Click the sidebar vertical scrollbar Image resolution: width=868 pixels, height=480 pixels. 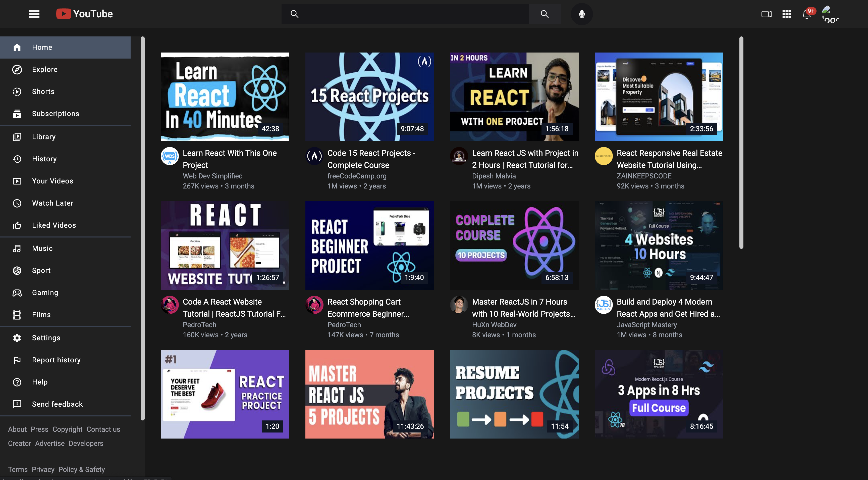coord(143,228)
